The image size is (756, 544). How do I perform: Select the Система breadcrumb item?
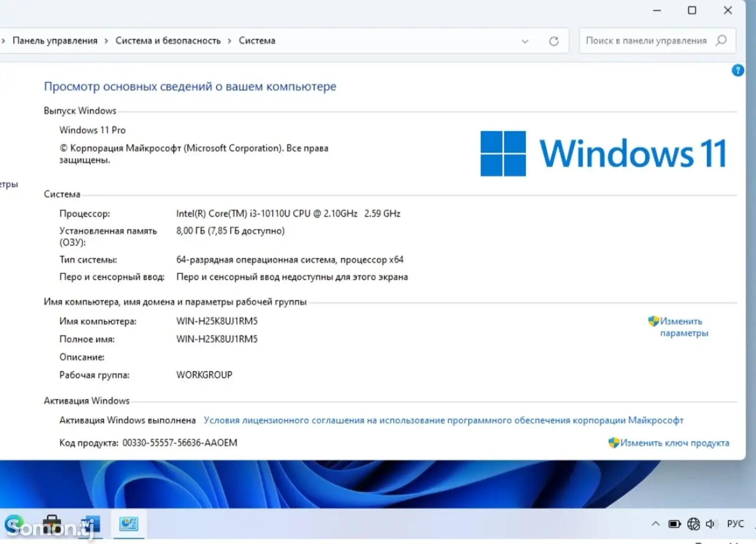pyautogui.click(x=257, y=41)
